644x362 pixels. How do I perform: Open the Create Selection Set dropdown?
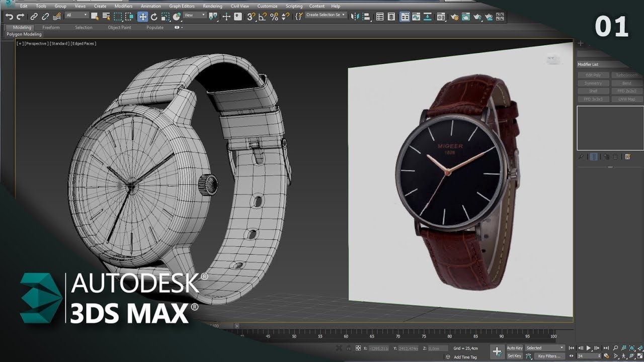326,15
